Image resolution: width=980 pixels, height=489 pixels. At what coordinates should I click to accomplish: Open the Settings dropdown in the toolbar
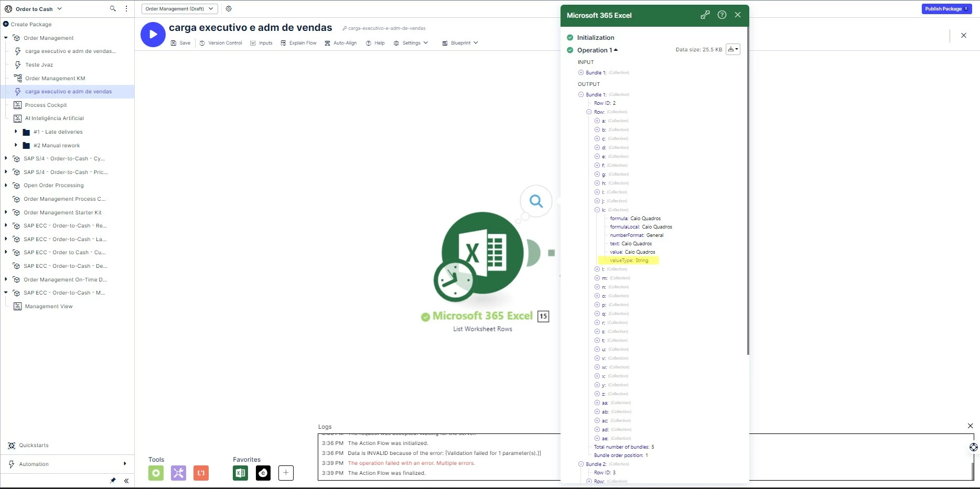coord(411,43)
